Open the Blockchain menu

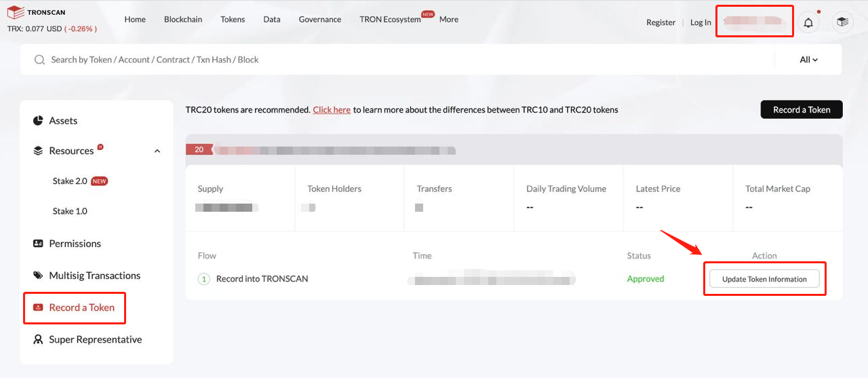point(183,20)
